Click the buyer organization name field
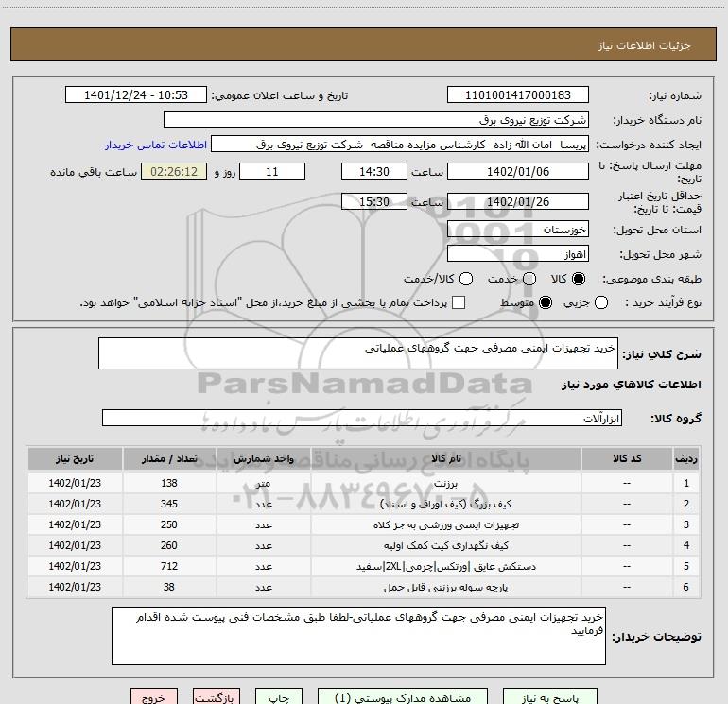The height and width of the screenshot is (704, 728). click(376, 120)
